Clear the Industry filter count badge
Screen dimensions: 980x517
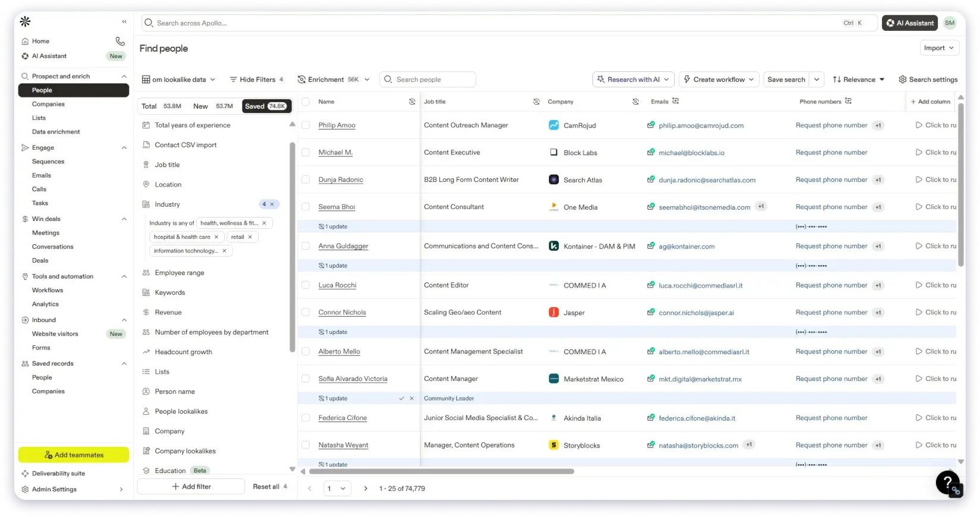272,204
